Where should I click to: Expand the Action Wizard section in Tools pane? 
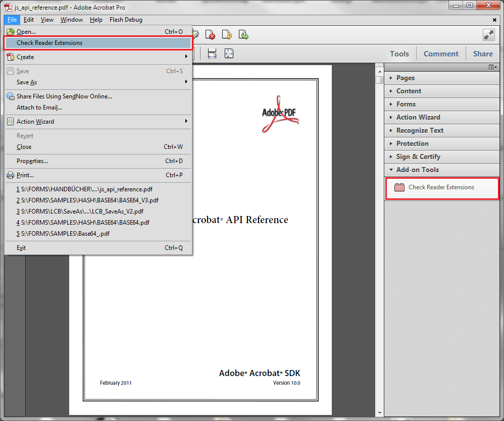click(442, 118)
